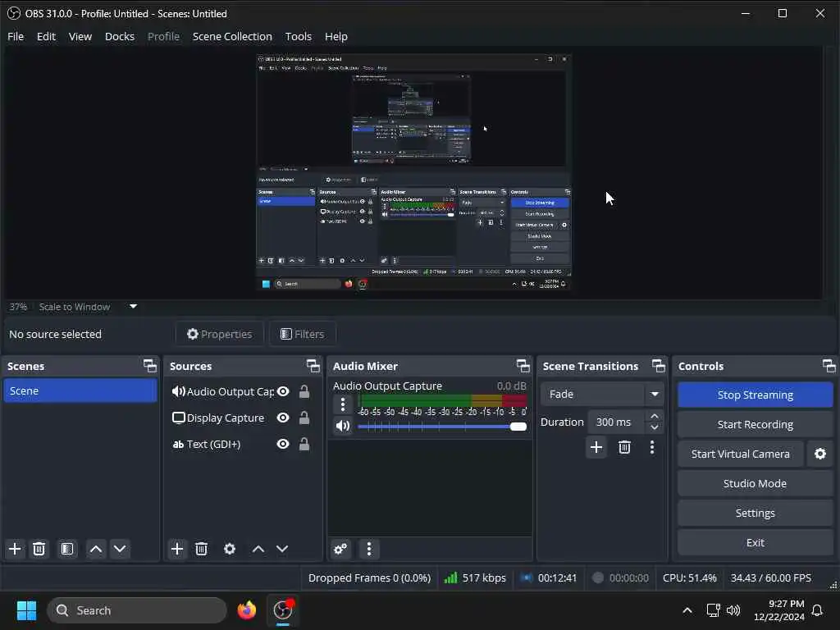This screenshot has width=840, height=630.
Task: Undock the Audio Mixer panel
Action: 523,366
